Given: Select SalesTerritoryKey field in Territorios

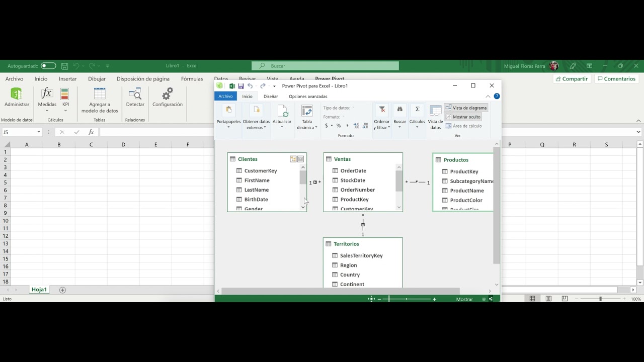Looking at the screenshot, I should click(x=361, y=256).
